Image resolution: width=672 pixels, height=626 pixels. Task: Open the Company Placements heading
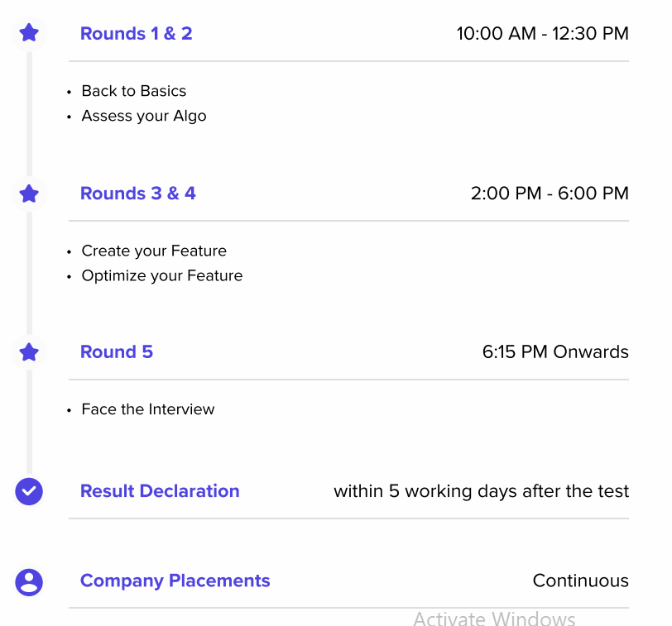coord(175,581)
